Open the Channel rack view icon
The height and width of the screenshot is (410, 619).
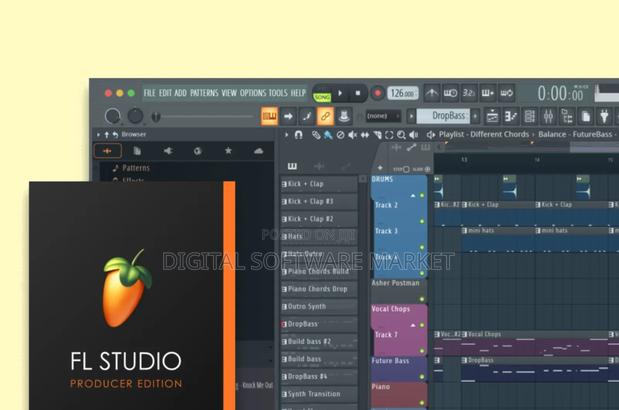pos(529,116)
